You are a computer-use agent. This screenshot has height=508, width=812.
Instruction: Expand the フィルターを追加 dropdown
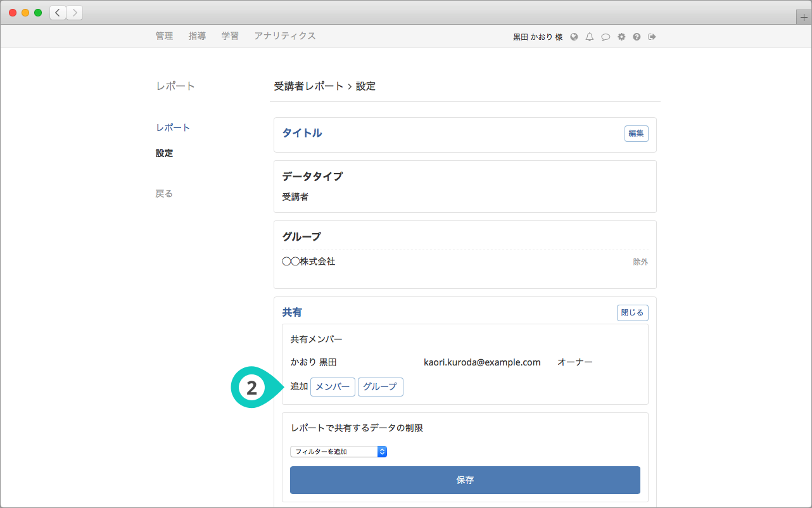[x=338, y=452]
